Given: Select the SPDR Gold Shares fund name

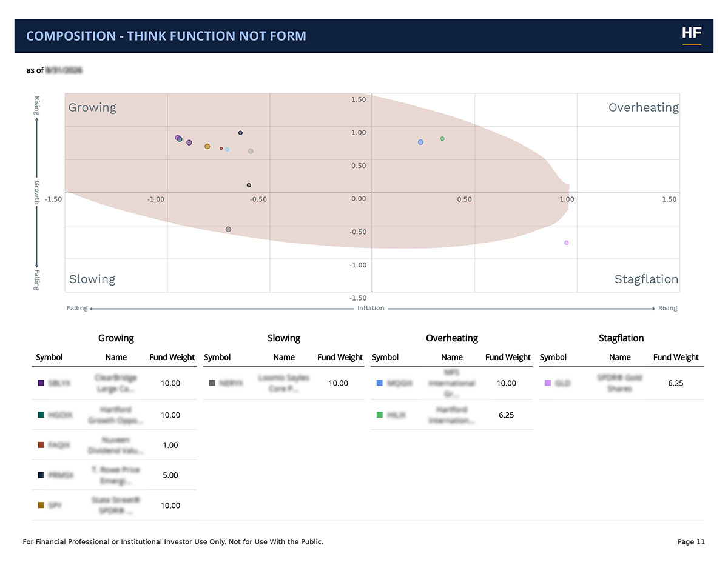Looking at the screenshot, I should click(x=620, y=383).
